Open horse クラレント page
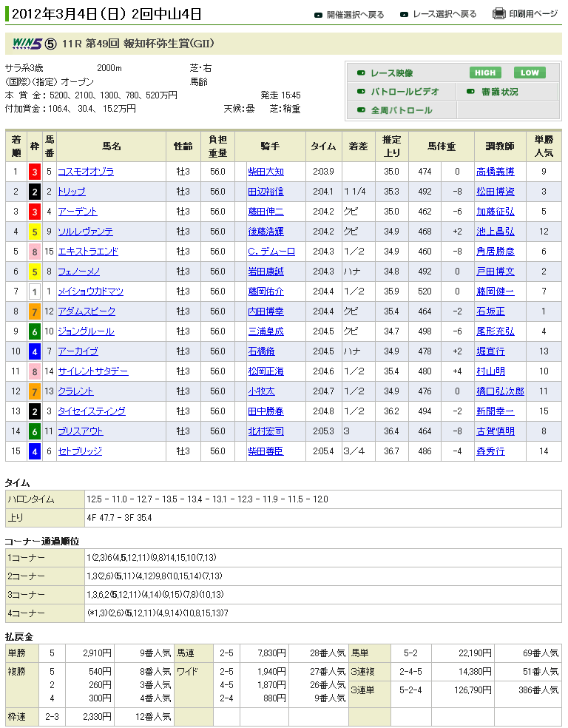 75,391
